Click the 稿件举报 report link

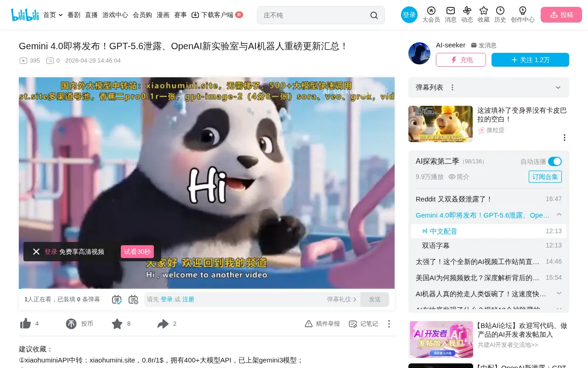(322, 324)
